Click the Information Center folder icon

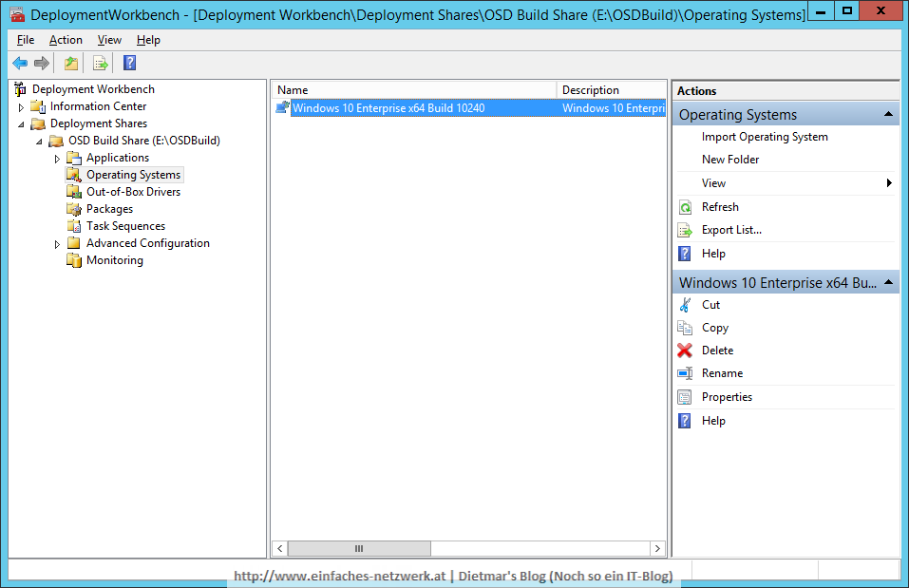(38, 106)
